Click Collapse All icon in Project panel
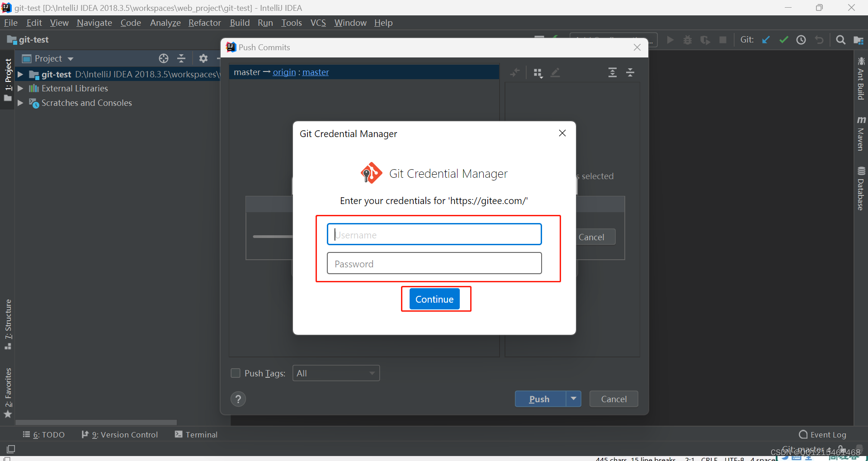The image size is (868, 461). pyautogui.click(x=181, y=58)
